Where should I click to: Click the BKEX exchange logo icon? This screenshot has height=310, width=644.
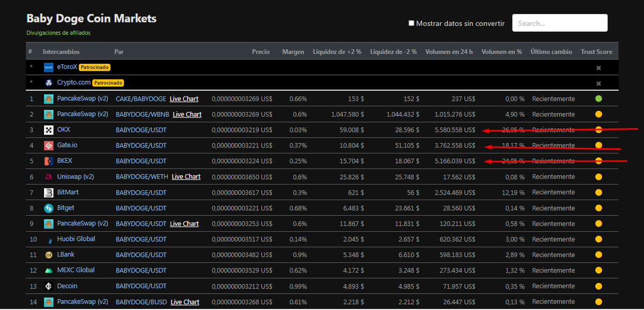49,161
